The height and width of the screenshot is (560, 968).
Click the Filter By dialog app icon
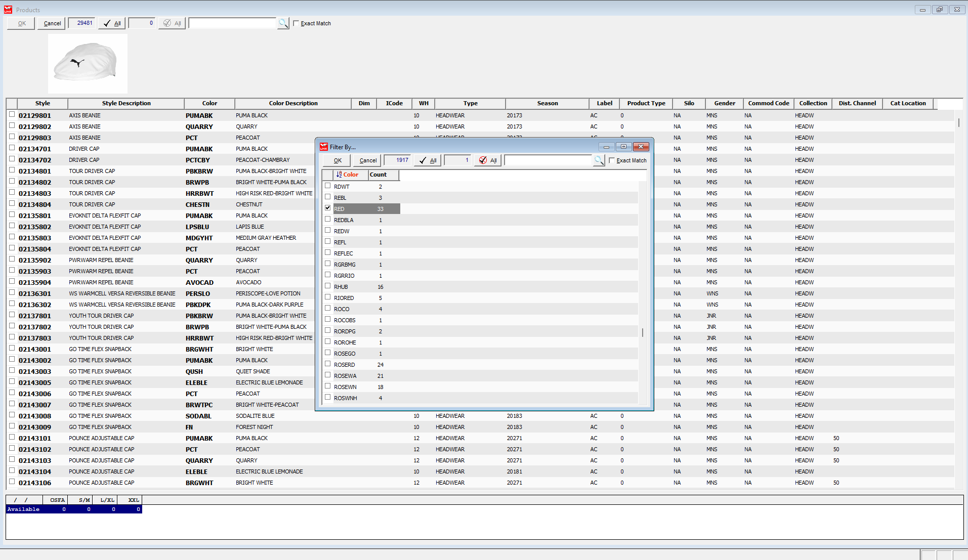pos(324,147)
